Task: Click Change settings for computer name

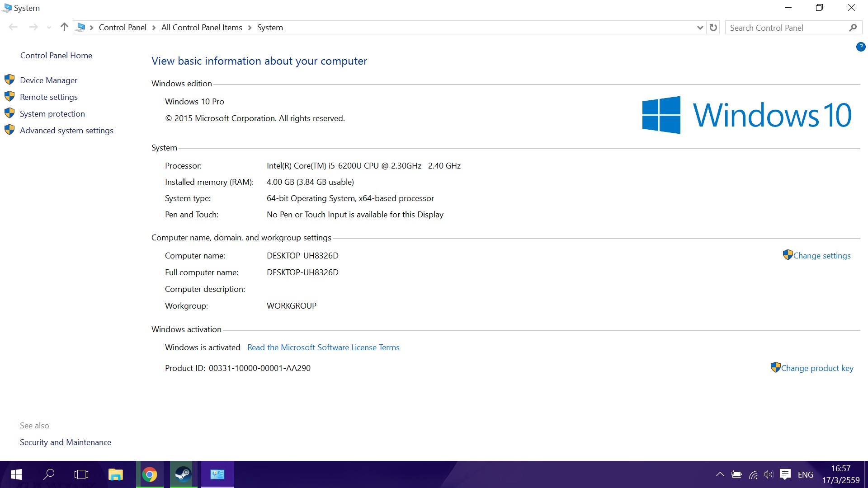Action: click(x=821, y=256)
